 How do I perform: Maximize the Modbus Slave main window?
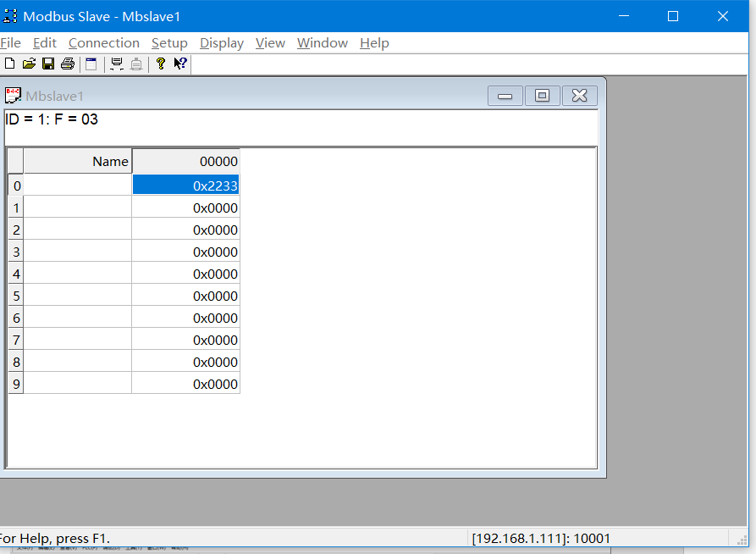673,16
